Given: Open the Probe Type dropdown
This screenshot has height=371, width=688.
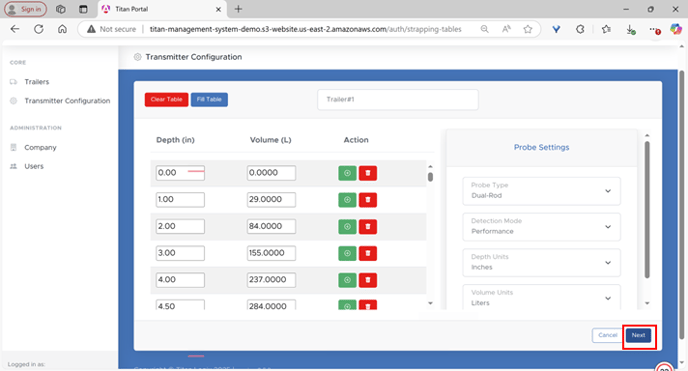Looking at the screenshot, I should 541,191.
